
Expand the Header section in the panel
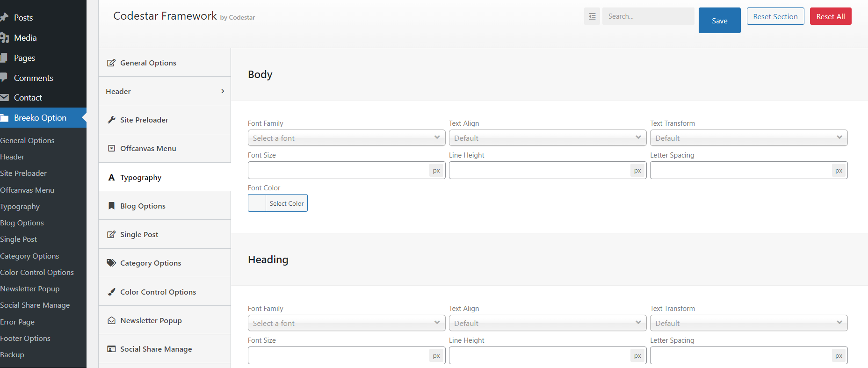pos(165,91)
